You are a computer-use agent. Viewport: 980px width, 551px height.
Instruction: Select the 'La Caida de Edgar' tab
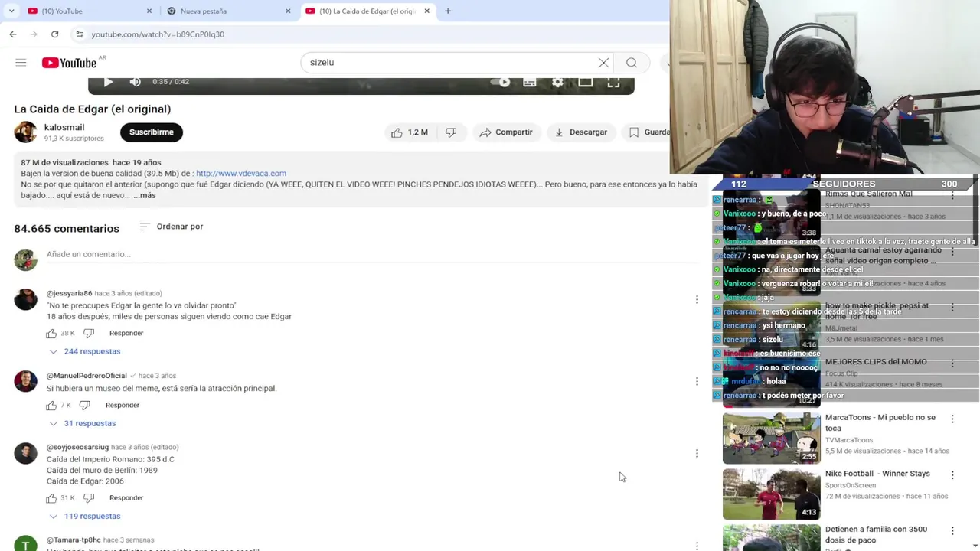coord(367,11)
